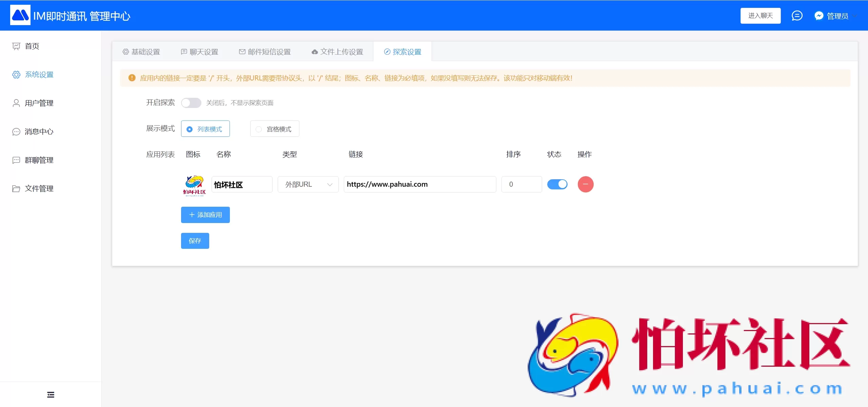Image resolution: width=868 pixels, height=407 pixels.
Task: Open the chat bubble icon in top bar
Action: click(x=797, y=15)
